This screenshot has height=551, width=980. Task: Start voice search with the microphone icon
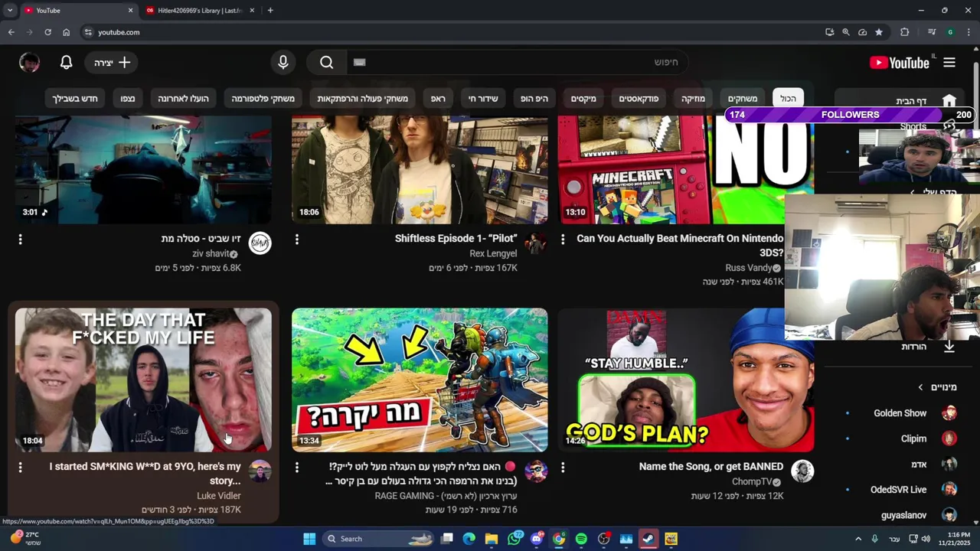coord(283,63)
